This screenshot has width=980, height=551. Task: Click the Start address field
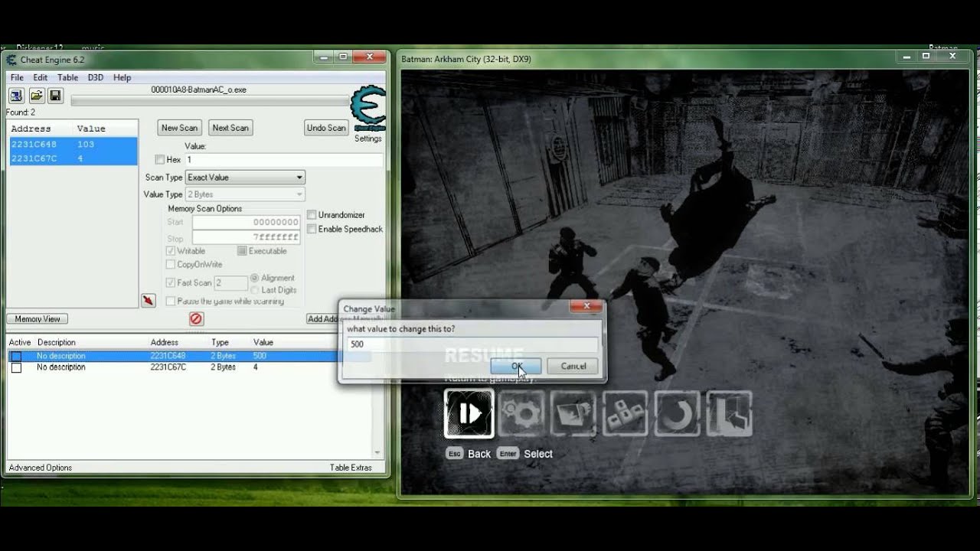(246, 222)
